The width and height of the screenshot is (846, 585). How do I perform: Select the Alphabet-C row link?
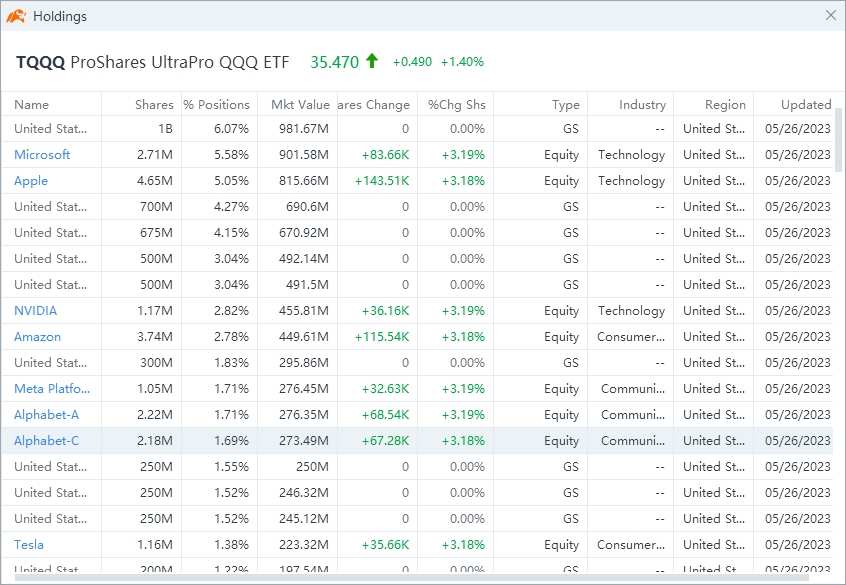click(x=46, y=441)
